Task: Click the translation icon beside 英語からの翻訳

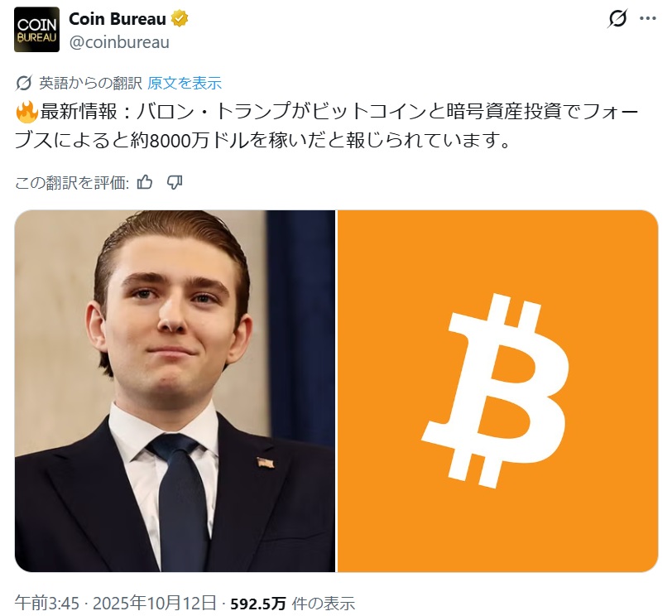Action: click(24, 83)
